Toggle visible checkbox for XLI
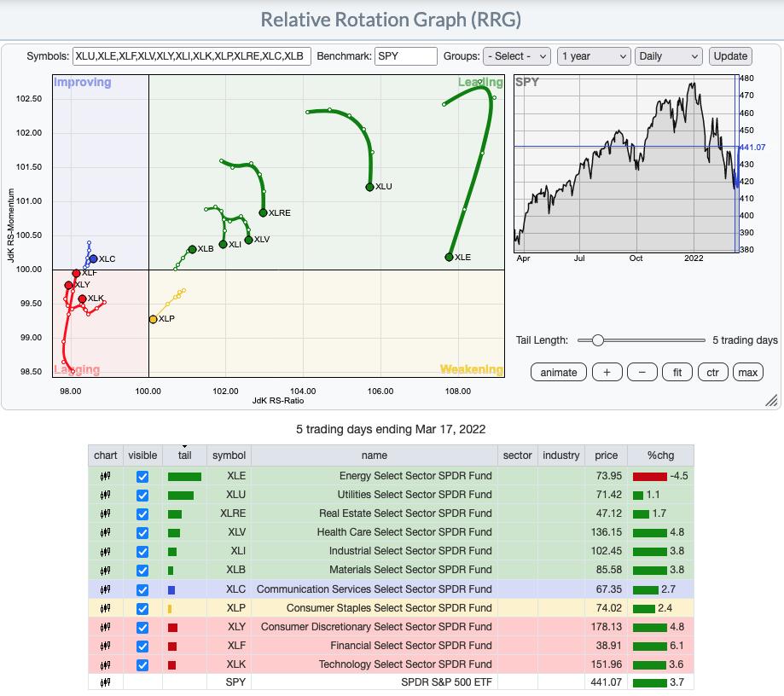Viewport: 784px width, 696px height. [x=142, y=552]
